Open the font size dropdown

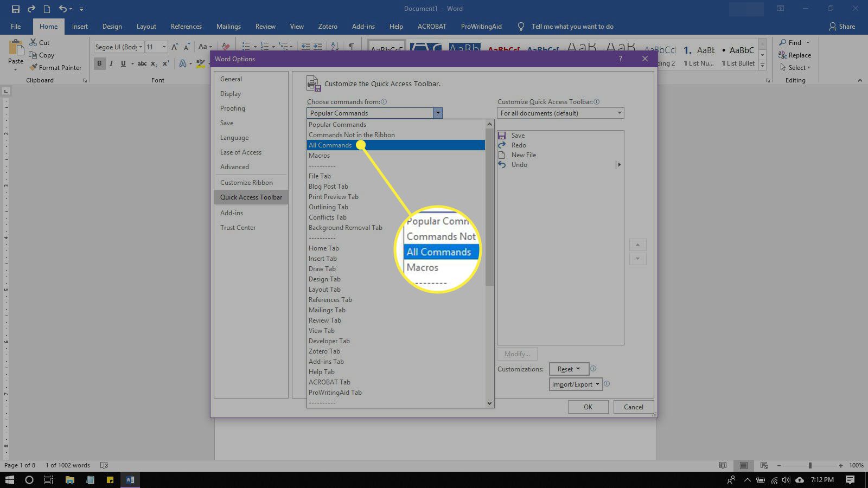coord(164,47)
